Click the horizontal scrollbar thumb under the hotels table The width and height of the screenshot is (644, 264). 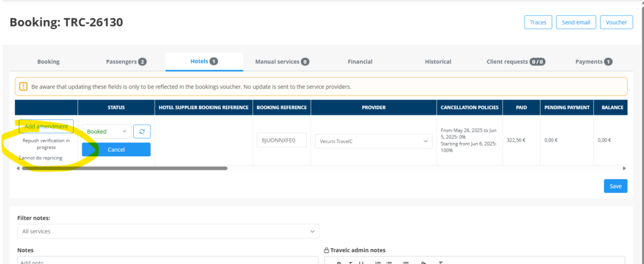pos(124,168)
